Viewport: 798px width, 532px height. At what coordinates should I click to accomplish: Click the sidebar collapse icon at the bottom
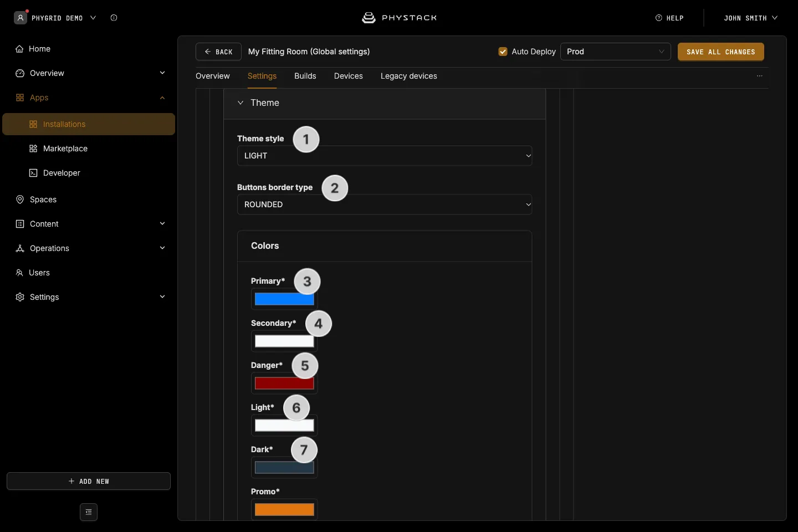89,512
